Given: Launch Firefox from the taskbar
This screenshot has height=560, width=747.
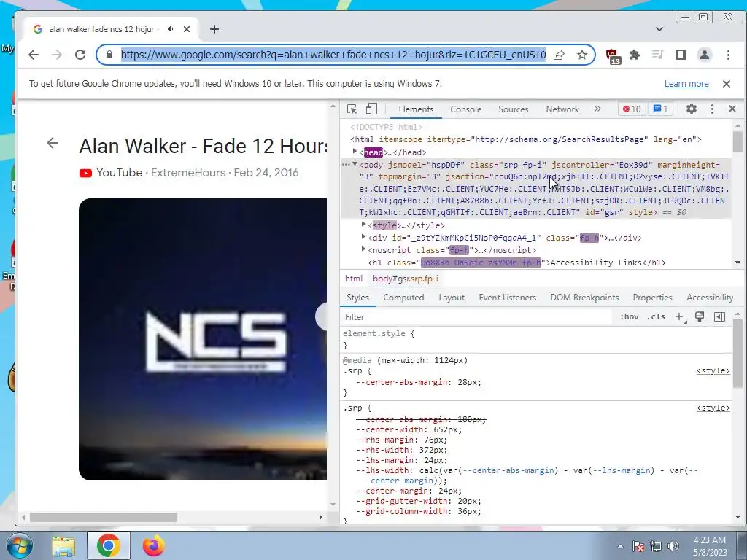Looking at the screenshot, I should pos(153,545).
